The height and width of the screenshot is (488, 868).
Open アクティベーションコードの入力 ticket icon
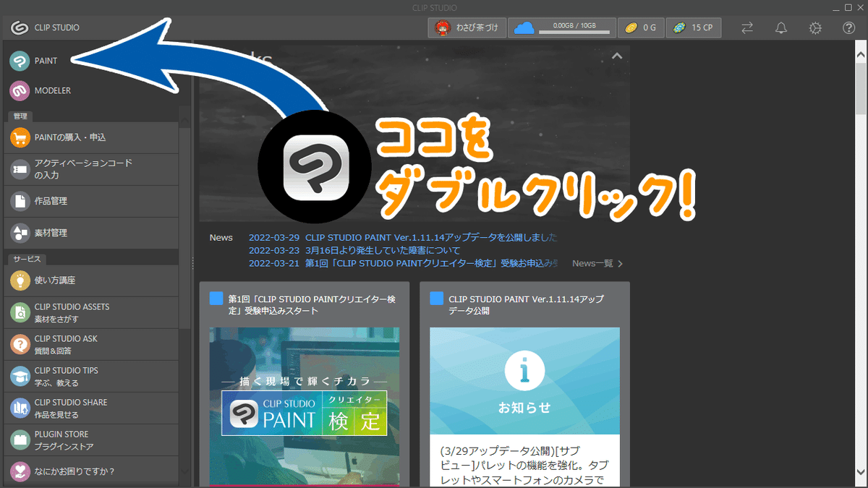pyautogui.click(x=20, y=169)
